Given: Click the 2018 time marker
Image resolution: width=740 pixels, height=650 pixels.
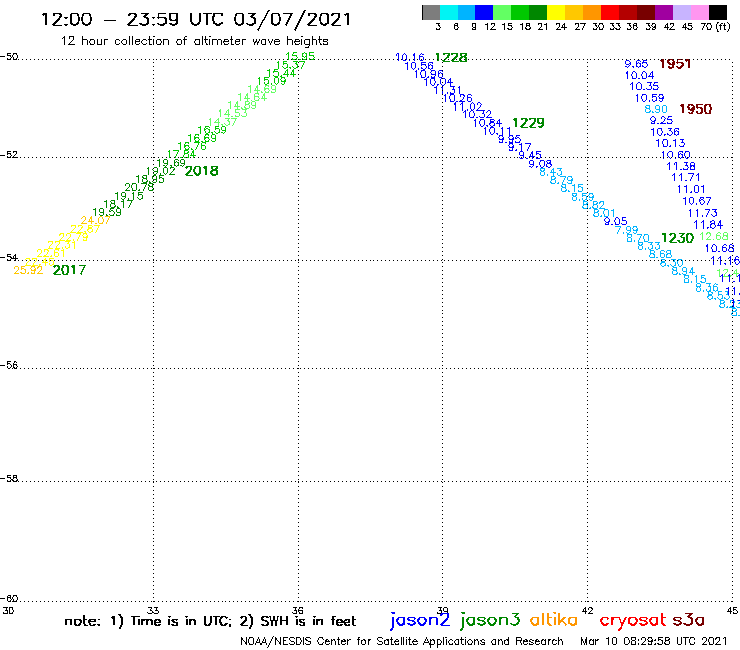Looking at the screenshot, I should point(202,171).
